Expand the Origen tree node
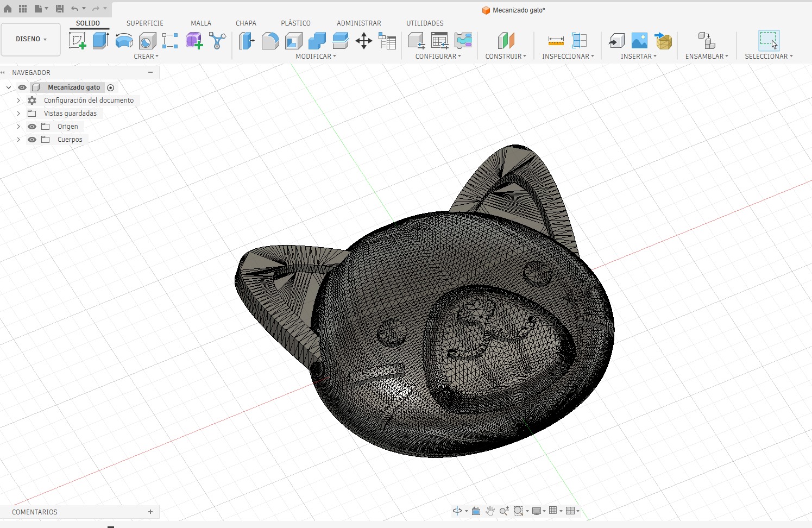 [18, 127]
